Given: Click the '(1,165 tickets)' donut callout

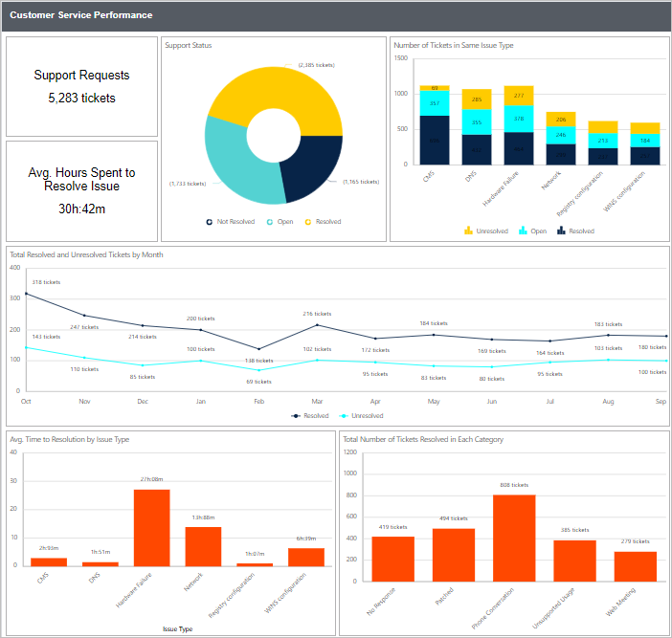Looking at the screenshot, I should click(361, 182).
